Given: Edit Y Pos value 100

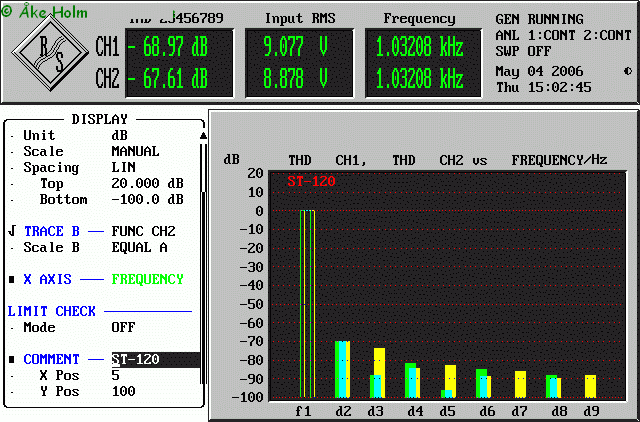Looking at the screenshot, I should (123, 391).
